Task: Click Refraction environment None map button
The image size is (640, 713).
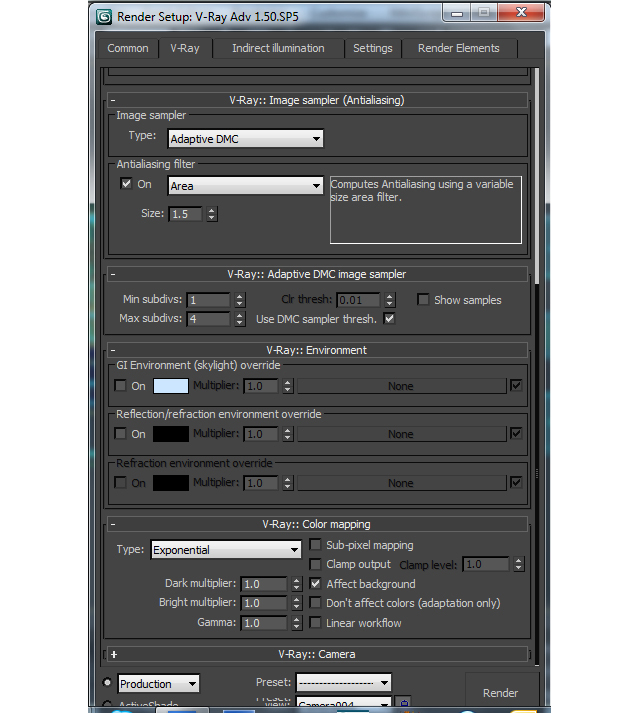Action: [401, 483]
